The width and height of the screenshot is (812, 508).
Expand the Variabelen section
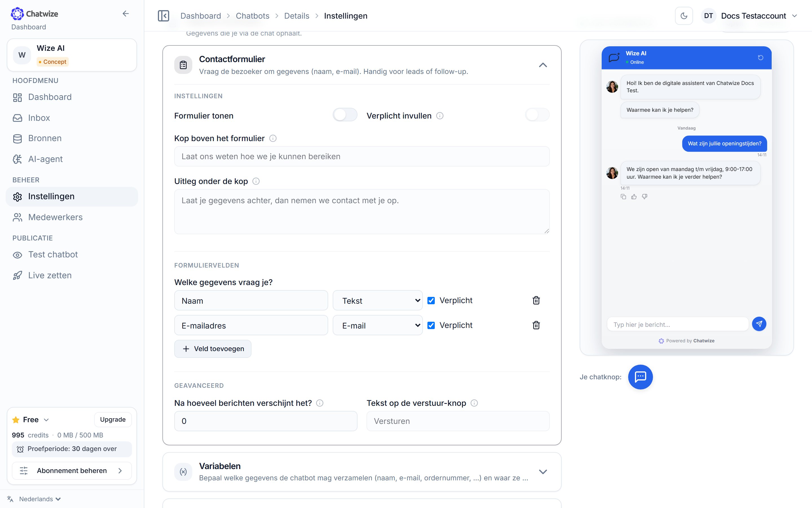[x=543, y=472]
